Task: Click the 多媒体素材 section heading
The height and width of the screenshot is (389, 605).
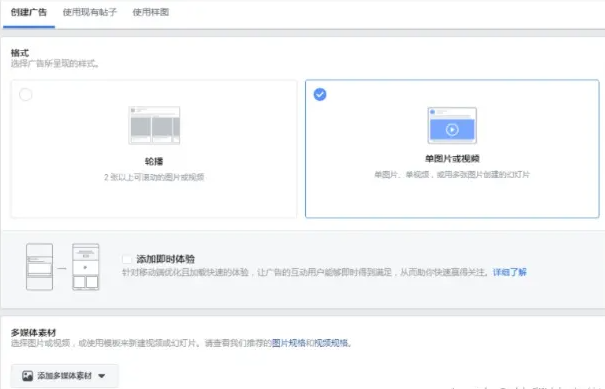Action: 34,332
